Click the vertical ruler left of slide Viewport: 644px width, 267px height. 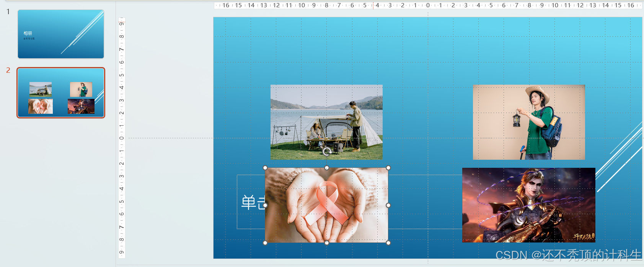click(x=122, y=138)
